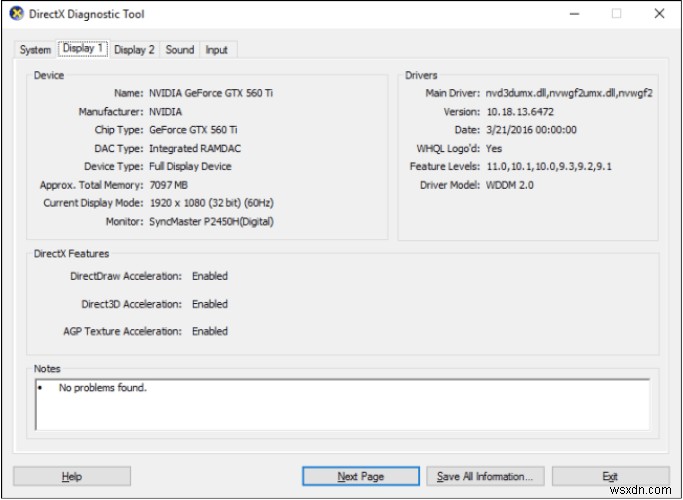
Task: Click main driver value 'nvd3dumx.dll,nvwgf2umx.dll'
Action: coord(569,93)
